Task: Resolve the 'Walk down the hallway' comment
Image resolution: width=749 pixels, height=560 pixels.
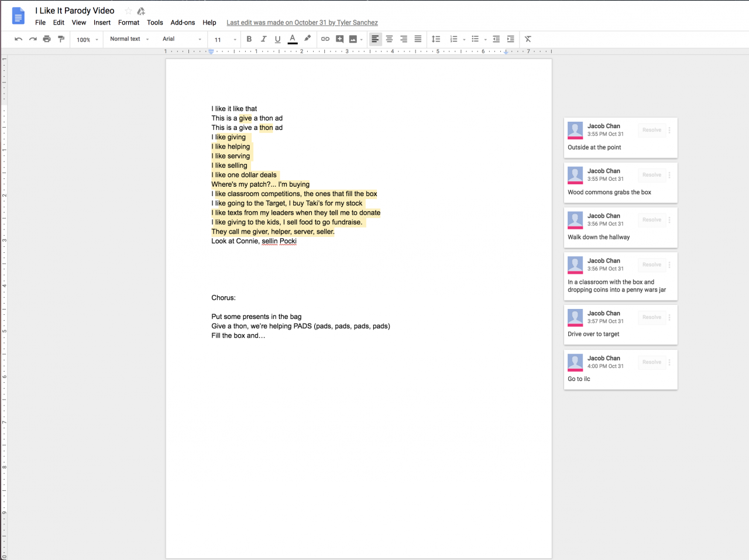Action: (x=652, y=220)
